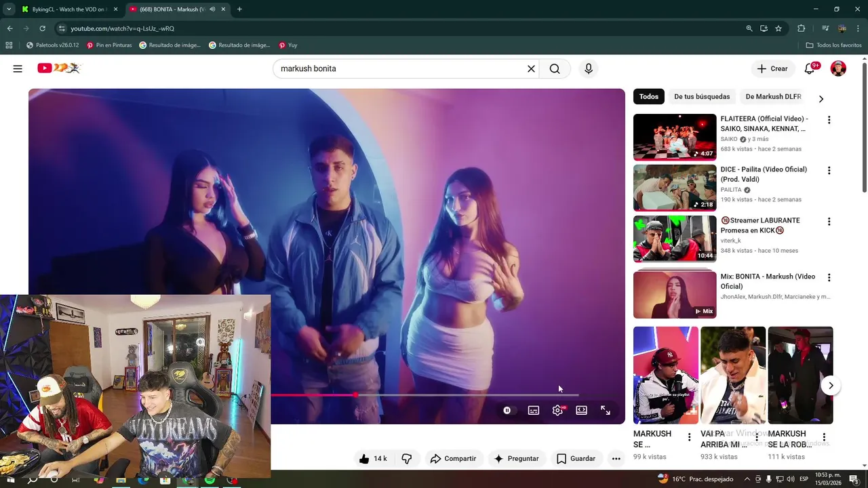This screenshot has width=868, height=488.
Task: Click the Compartir share button
Action: coord(453,459)
